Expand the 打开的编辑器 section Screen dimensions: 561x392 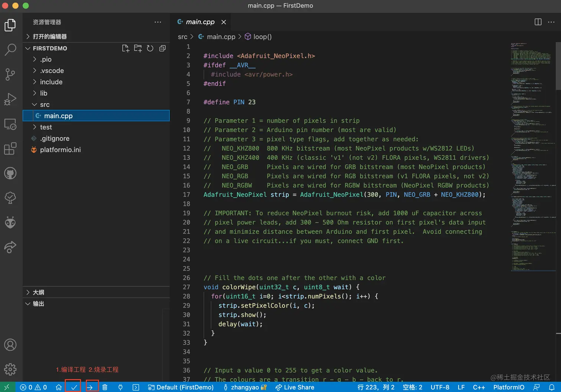96,36
